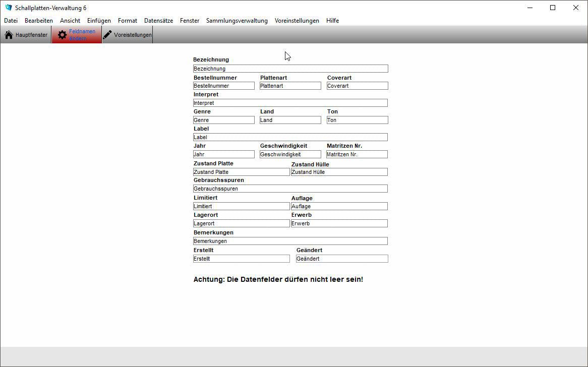
Task: Open the Datei menu
Action: point(11,21)
